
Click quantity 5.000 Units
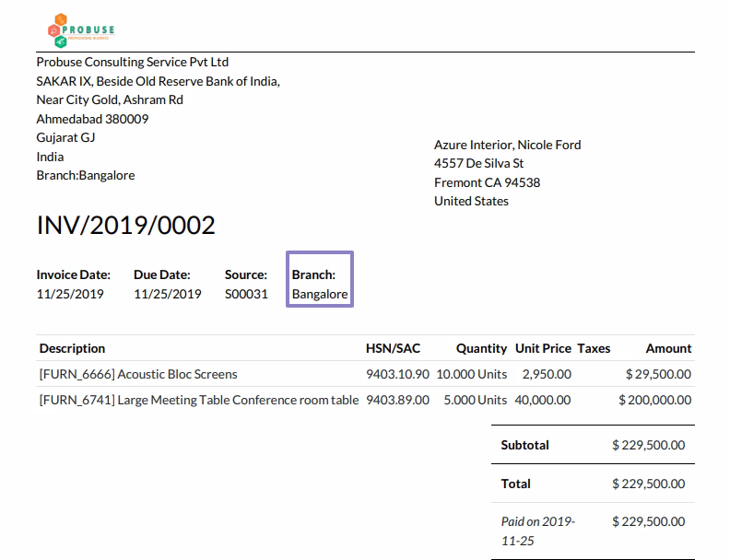point(476,400)
